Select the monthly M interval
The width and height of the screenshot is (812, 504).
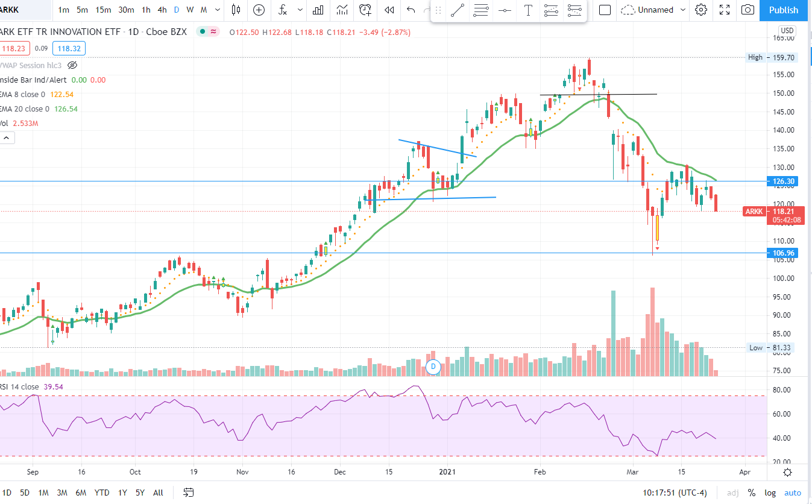point(204,10)
